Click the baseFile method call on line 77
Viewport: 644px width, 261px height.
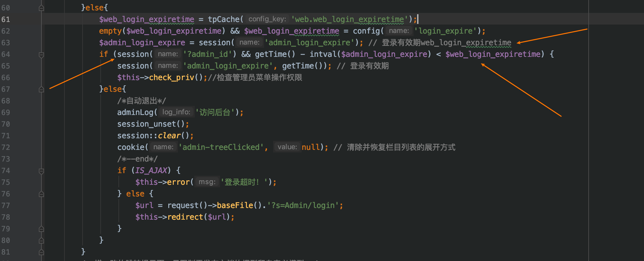pyautogui.click(x=235, y=205)
